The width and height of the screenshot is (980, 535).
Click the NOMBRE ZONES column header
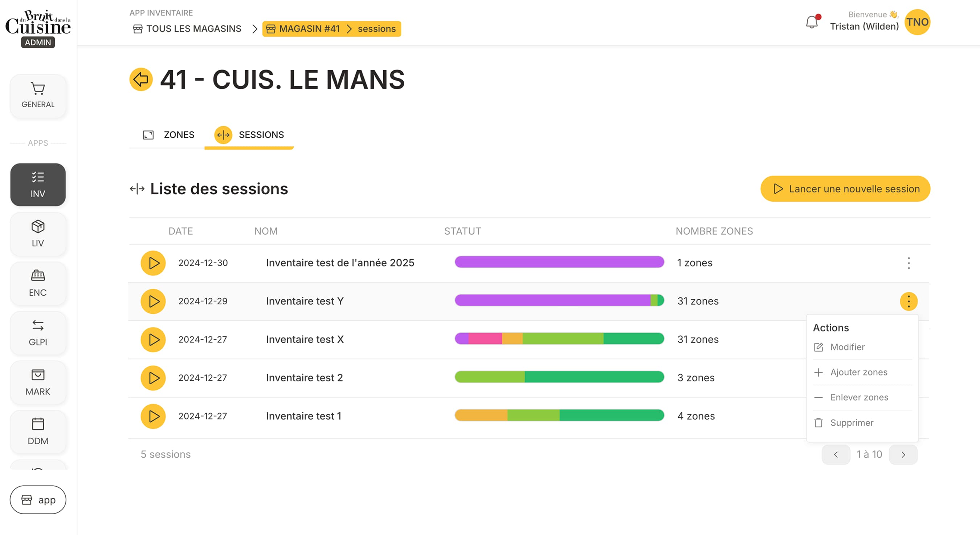714,231
